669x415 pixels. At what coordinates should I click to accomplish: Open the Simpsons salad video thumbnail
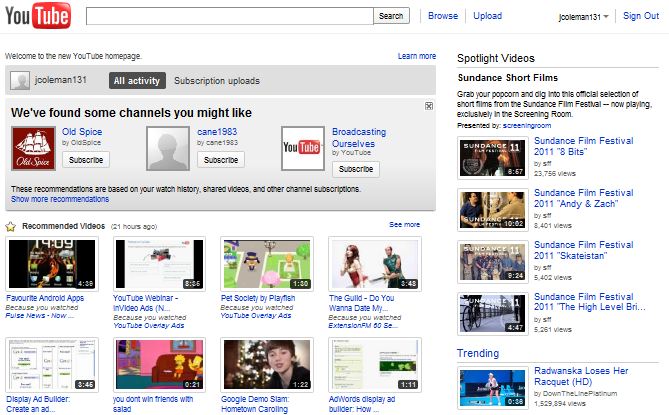point(160,365)
